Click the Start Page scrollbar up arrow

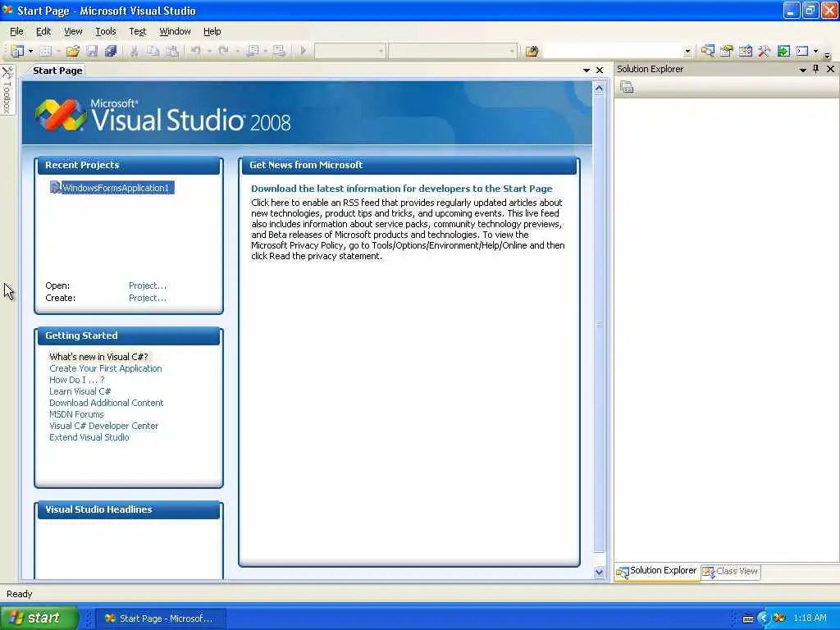(x=599, y=89)
